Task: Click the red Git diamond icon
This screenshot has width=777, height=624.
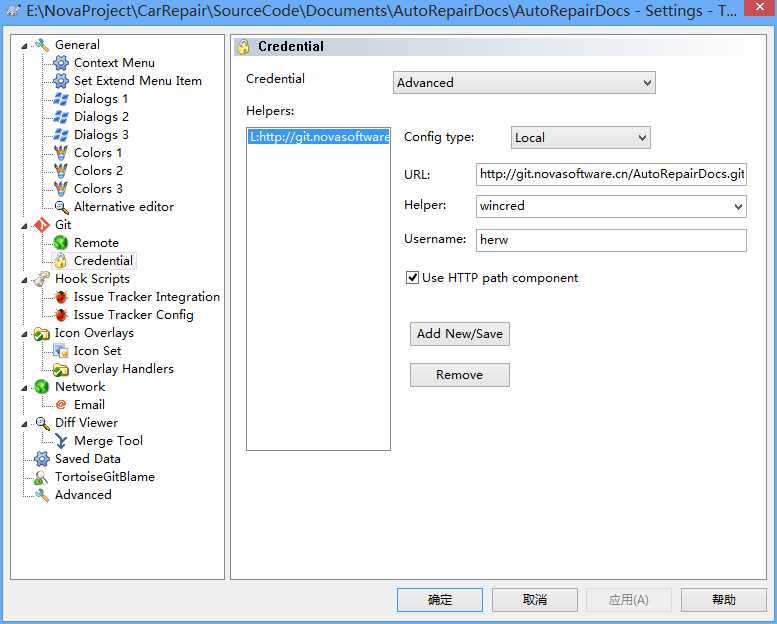Action: 42,225
